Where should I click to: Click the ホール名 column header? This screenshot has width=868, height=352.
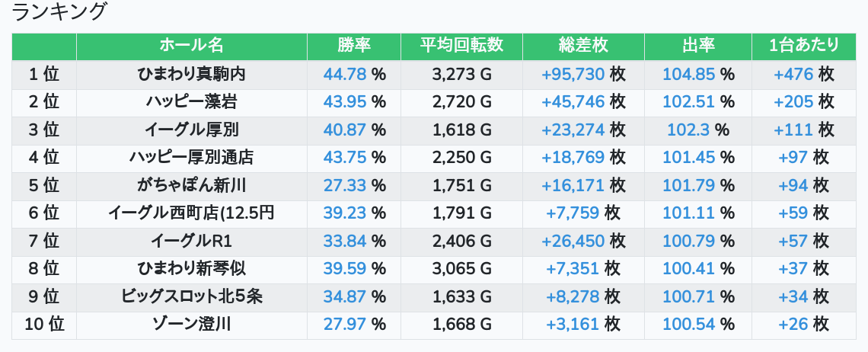(191, 46)
